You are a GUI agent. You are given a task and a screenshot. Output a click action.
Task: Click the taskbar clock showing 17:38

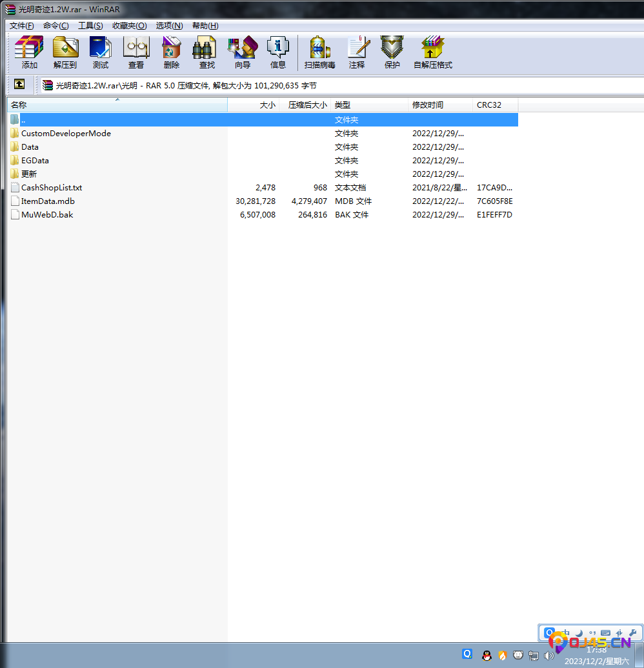tap(597, 651)
